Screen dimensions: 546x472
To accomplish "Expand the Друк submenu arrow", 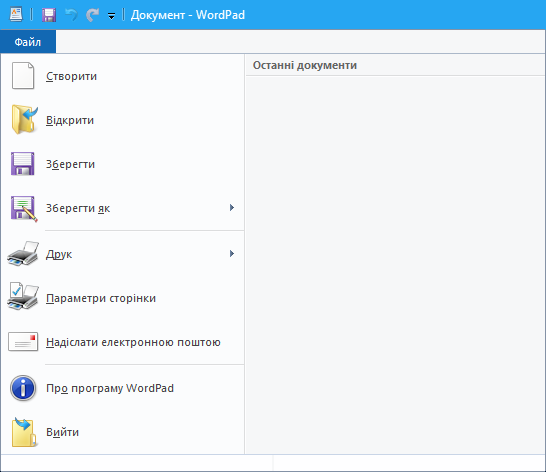I will (232, 254).
